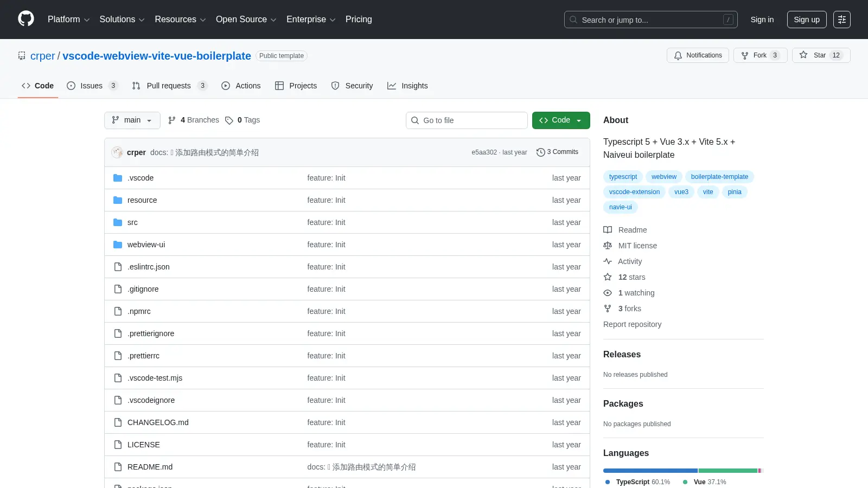
Task: Click the .vscode folder icon
Action: (x=118, y=178)
